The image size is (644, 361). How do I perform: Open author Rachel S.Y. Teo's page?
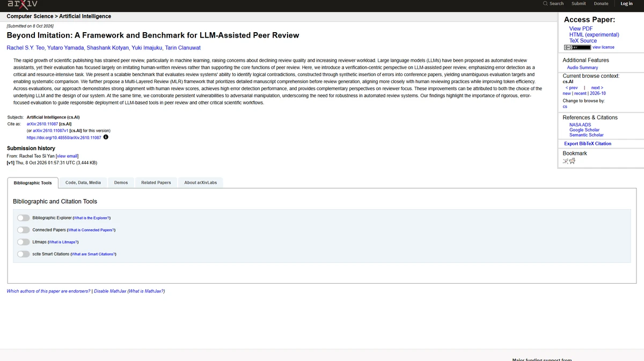click(26, 48)
